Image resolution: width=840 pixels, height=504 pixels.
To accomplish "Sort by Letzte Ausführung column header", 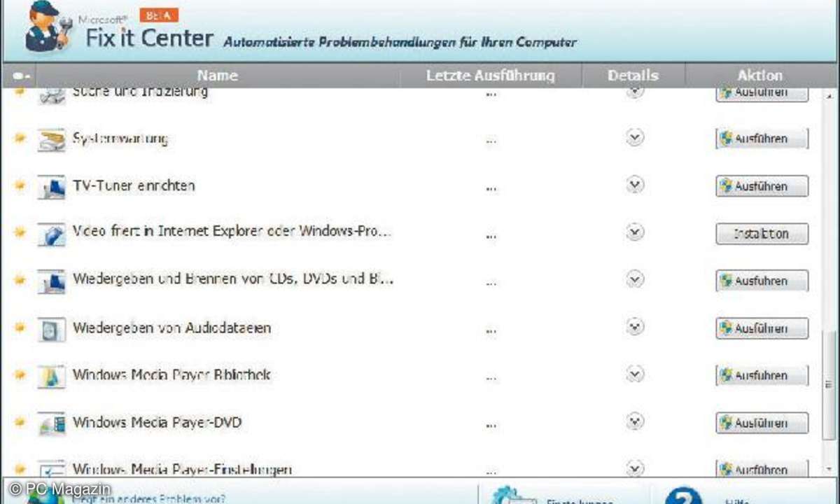I will pyautogui.click(x=491, y=76).
